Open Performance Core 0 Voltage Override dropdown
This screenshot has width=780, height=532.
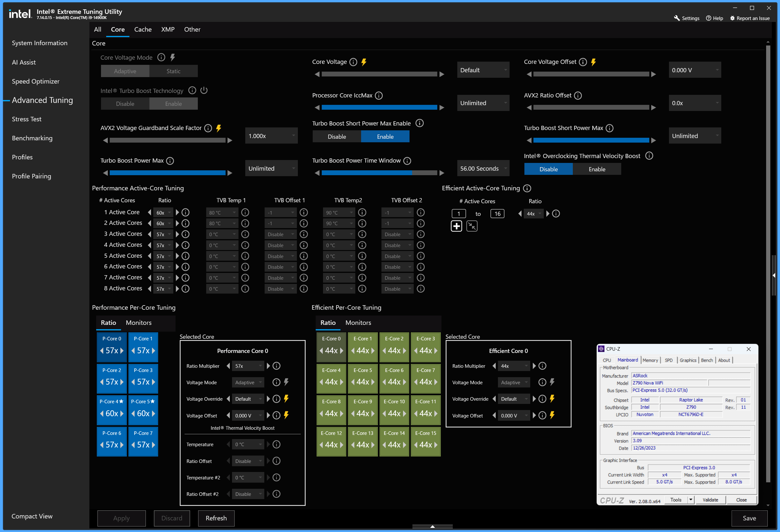pyautogui.click(x=248, y=399)
